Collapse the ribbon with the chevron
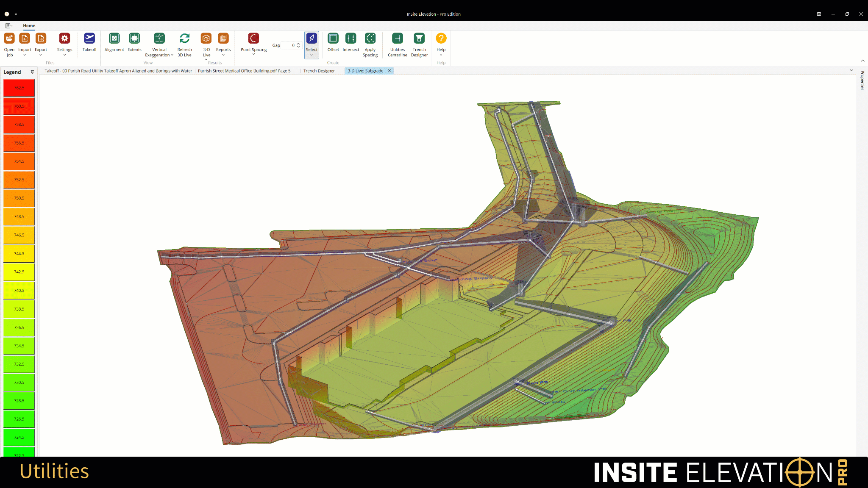 click(862, 61)
